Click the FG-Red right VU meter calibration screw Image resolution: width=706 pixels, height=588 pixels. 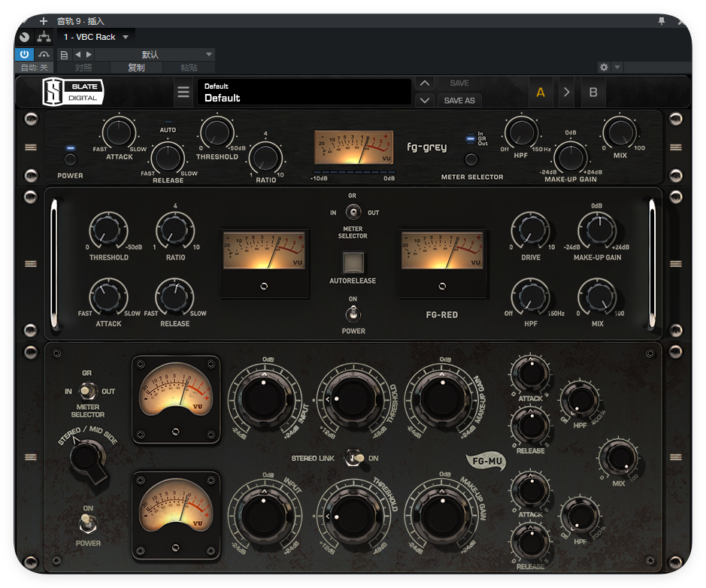[442, 286]
